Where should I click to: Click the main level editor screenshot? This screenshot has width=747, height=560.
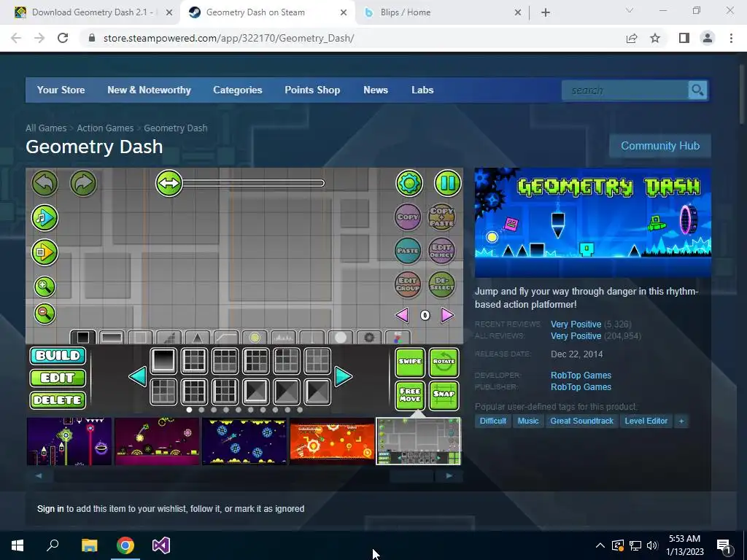[x=244, y=290]
